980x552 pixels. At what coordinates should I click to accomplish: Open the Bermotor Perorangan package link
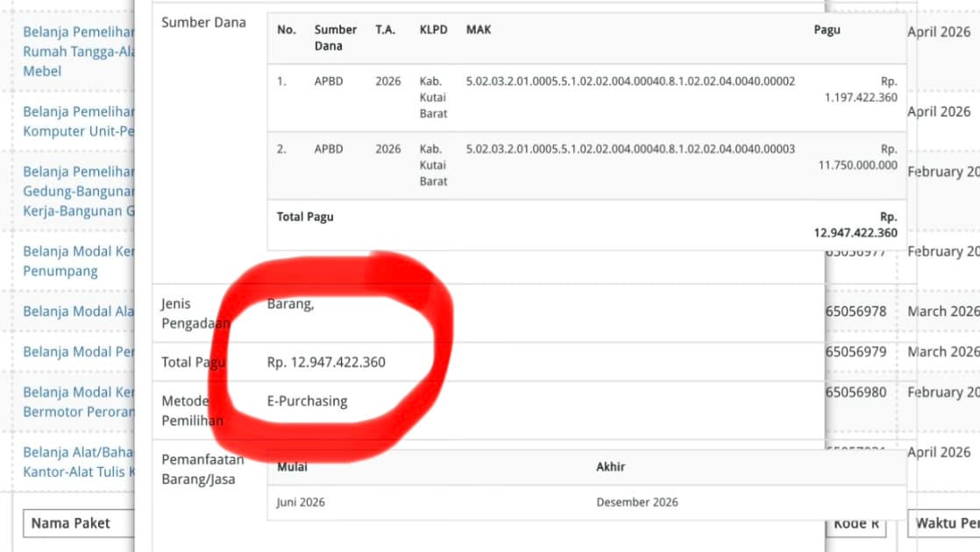pyautogui.click(x=79, y=401)
